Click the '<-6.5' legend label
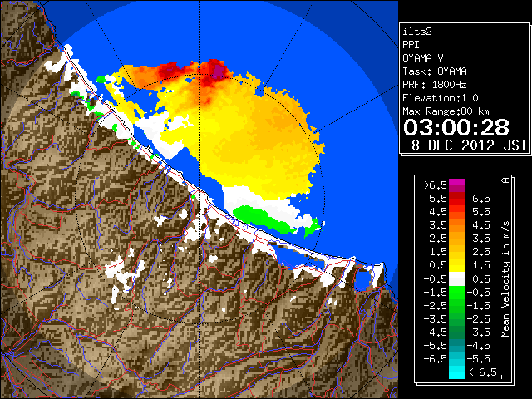The image size is (532, 399). 482,372
